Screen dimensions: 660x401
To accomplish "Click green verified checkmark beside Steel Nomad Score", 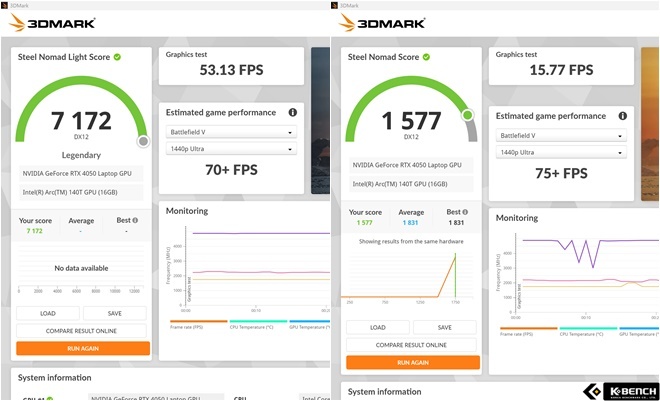I will point(426,57).
